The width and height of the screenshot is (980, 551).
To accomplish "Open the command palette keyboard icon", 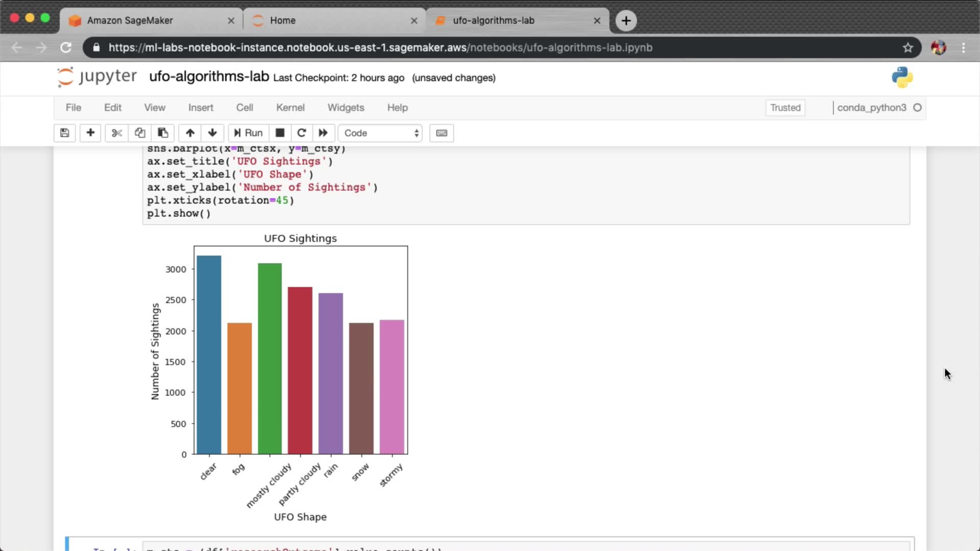I will tap(442, 133).
